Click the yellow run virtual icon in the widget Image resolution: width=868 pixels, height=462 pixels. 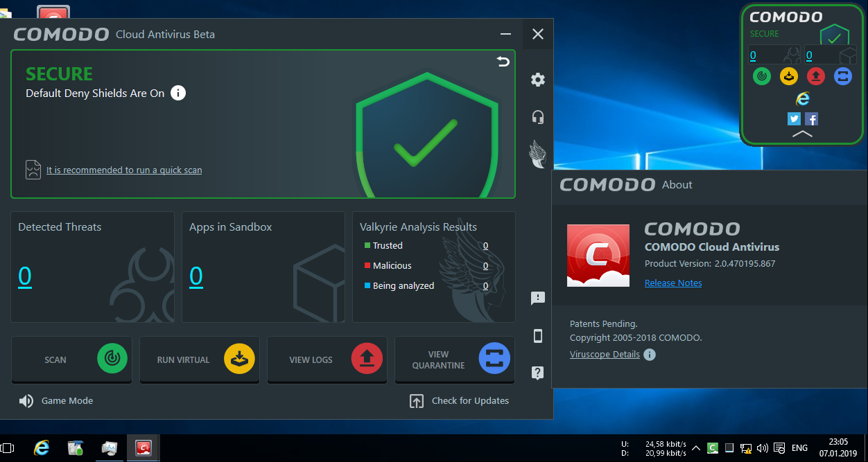[x=789, y=76]
